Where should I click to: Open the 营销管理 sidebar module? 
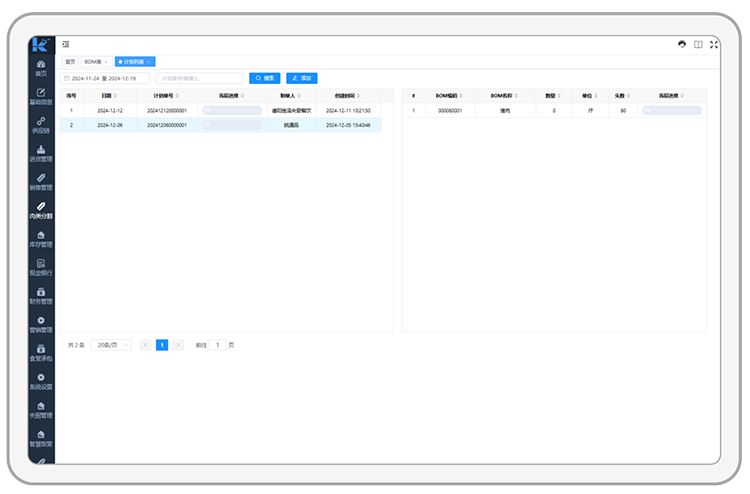(x=41, y=324)
